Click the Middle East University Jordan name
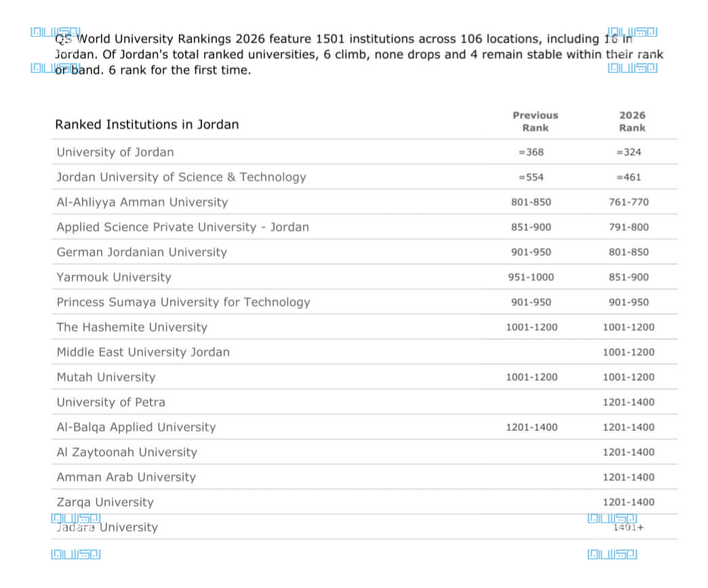The height and width of the screenshot is (588, 708). click(143, 352)
